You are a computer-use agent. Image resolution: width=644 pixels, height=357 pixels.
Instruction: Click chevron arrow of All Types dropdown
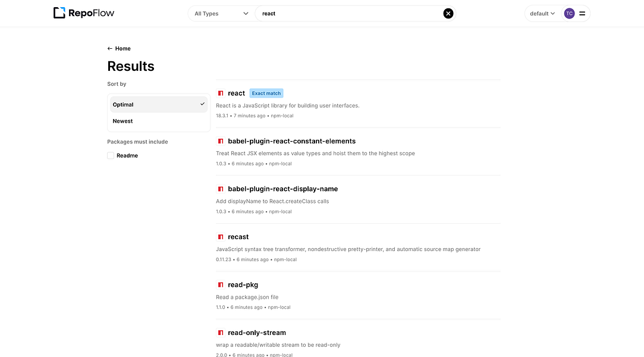pyautogui.click(x=246, y=14)
